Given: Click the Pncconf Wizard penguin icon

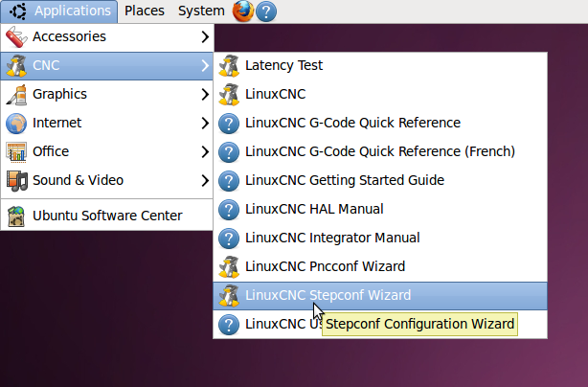Looking at the screenshot, I should [x=229, y=267].
